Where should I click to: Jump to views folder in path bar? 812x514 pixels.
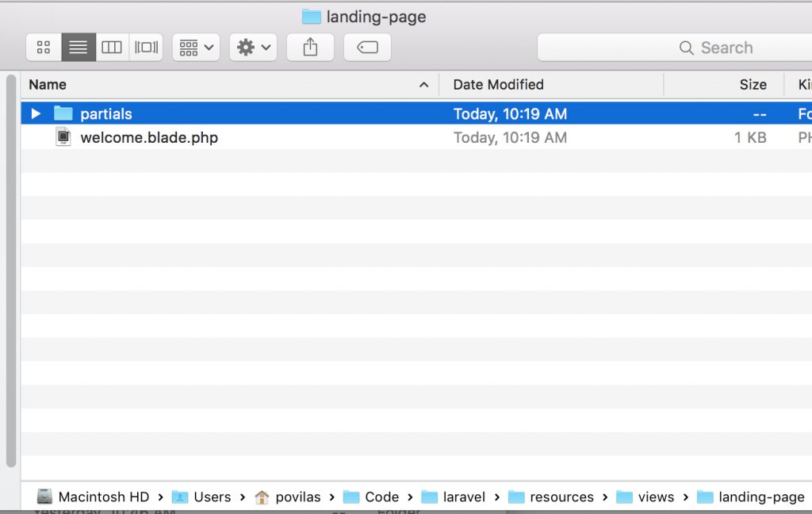(x=645, y=497)
